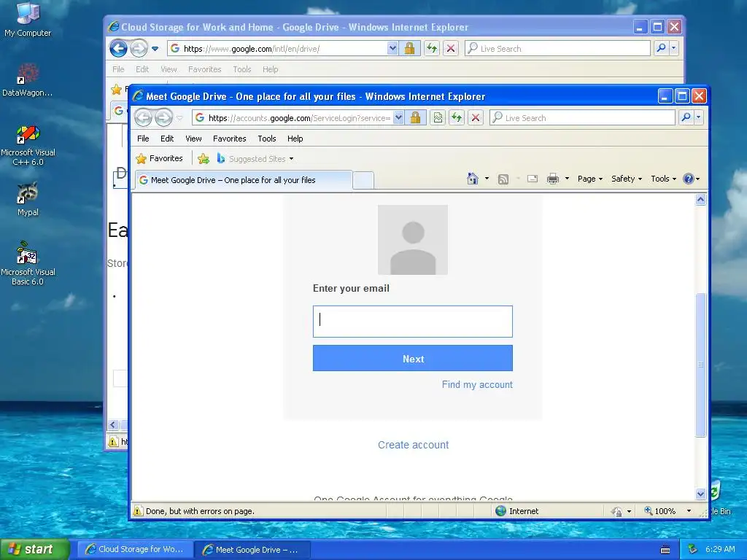The height and width of the screenshot is (560, 747).
Task: Expand the address bar dropdown in front window
Action: 399,117
